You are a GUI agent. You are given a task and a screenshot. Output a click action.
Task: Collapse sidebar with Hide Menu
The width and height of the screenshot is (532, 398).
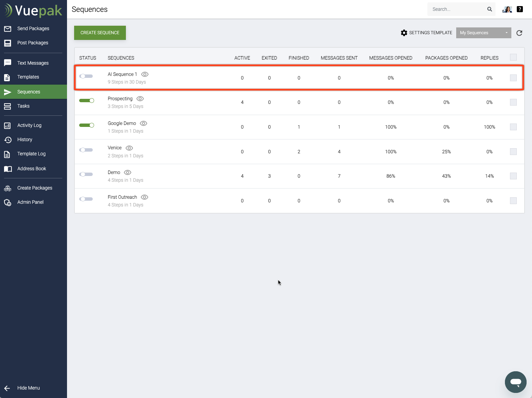coord(28,388)
